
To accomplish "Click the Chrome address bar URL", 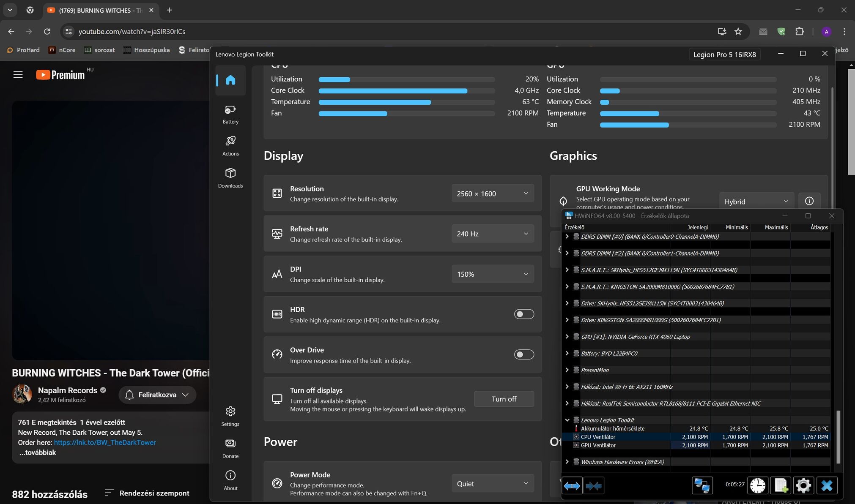I will 132,32.
